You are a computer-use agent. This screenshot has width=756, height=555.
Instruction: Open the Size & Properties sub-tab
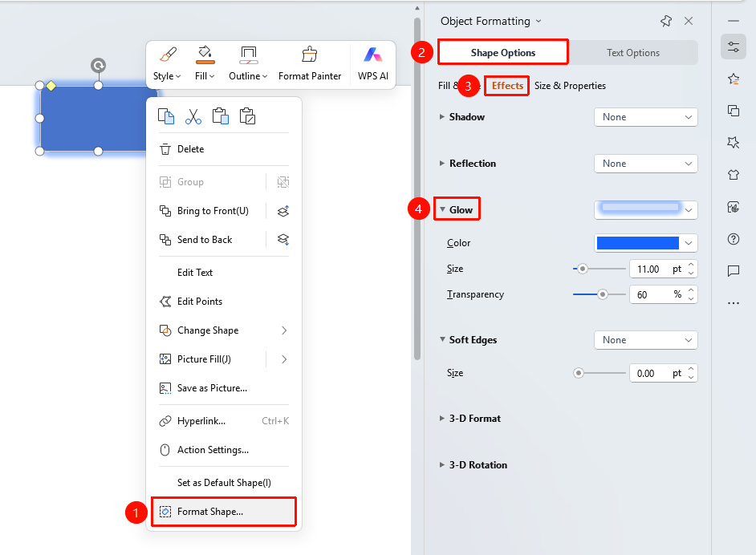[570, 86]
